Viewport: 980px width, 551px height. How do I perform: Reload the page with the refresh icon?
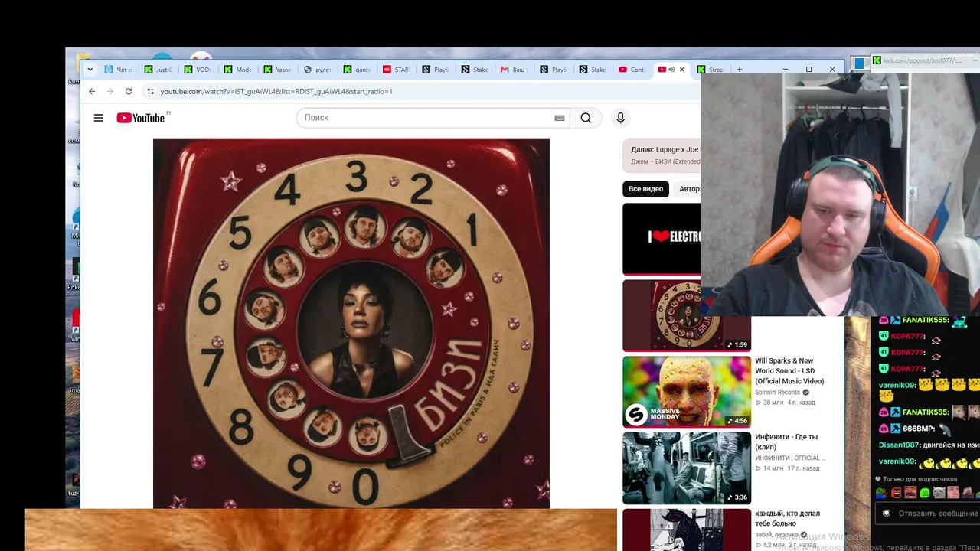coord(129,91)
